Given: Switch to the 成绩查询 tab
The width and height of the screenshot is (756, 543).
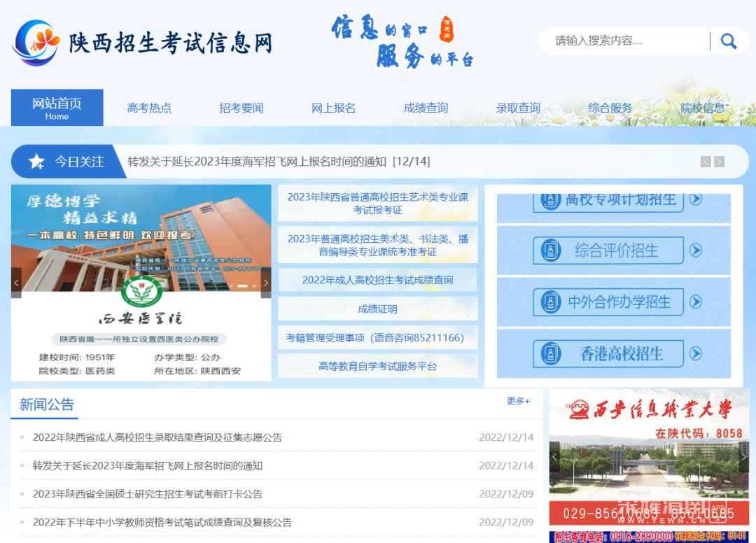Looking at the screenshot, I should [x=426, y=108].
